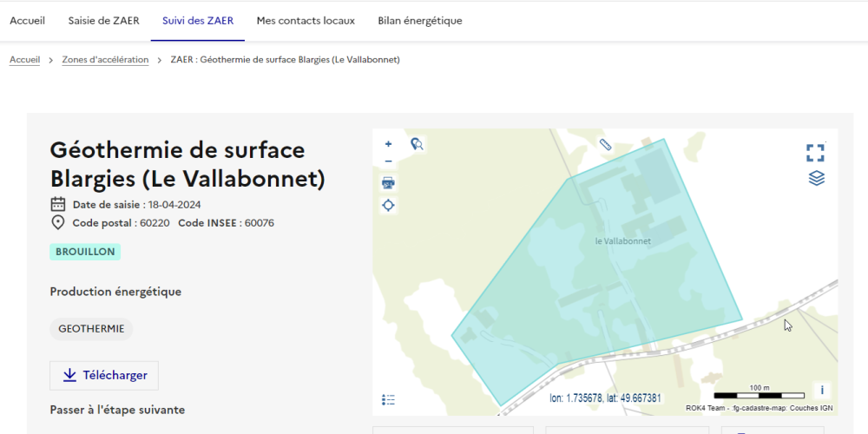
Task: Open the map layers switcher
Action: click(x=816, y=178)
